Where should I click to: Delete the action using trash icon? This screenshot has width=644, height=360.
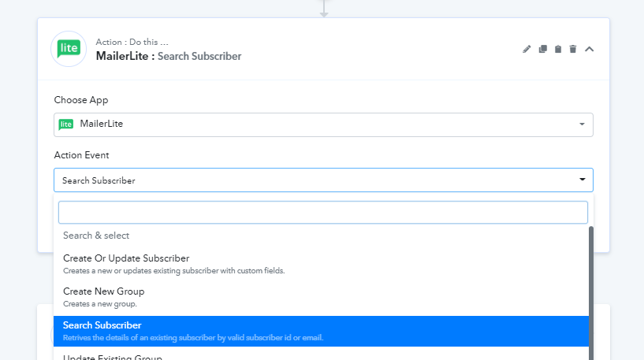point(573,50)
